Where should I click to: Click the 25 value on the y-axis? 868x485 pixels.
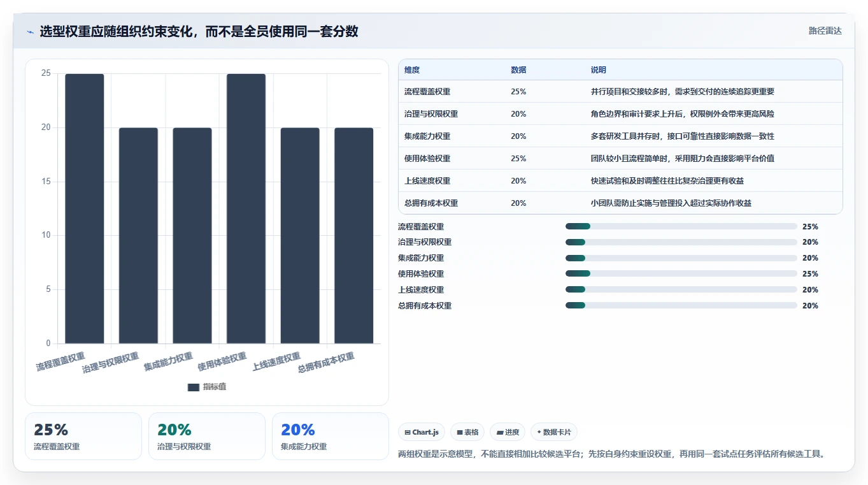(46, 73)
